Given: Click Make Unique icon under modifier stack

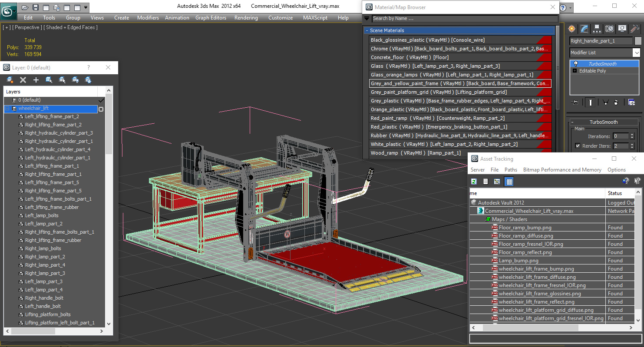Looking at the screenshot, I should (x=605, y=102).
